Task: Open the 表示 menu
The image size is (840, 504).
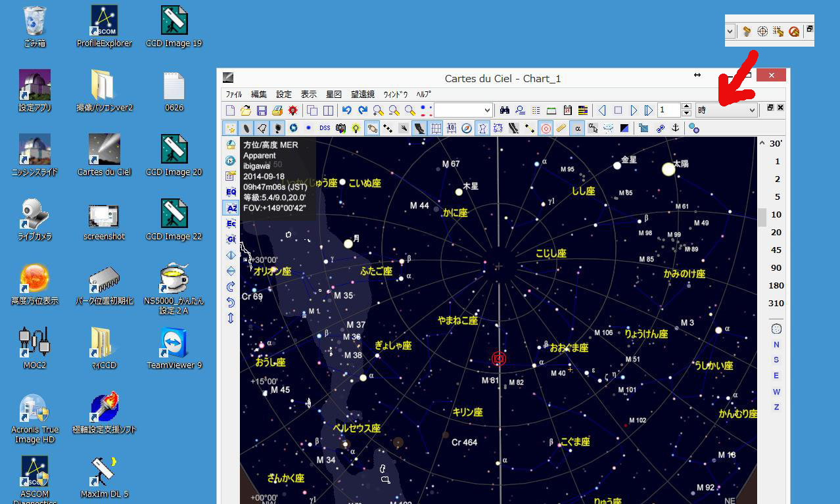Action: (309, 94)
